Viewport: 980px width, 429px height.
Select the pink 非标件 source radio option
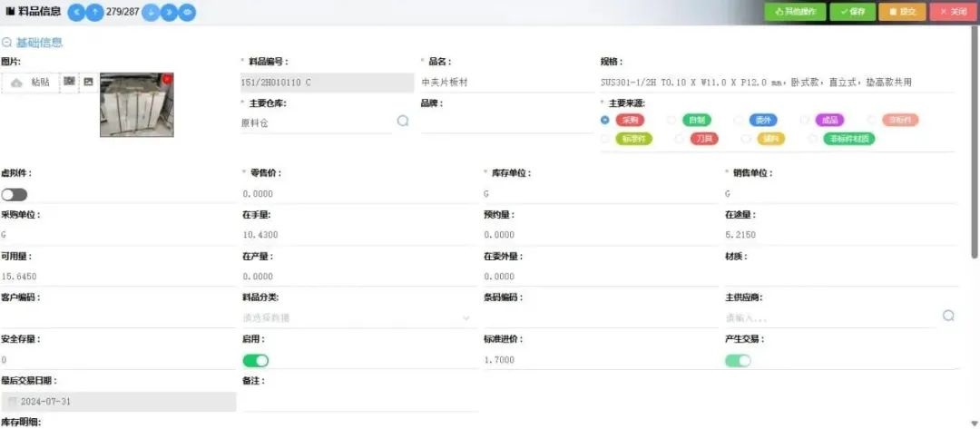coord(871,120)
